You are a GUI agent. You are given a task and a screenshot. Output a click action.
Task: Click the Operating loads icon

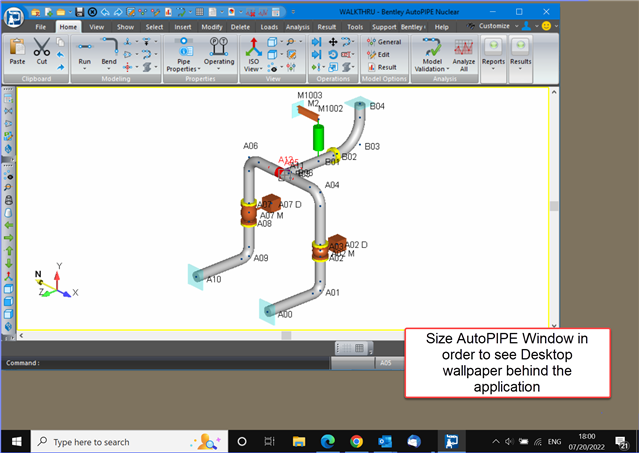coord(219,51)
